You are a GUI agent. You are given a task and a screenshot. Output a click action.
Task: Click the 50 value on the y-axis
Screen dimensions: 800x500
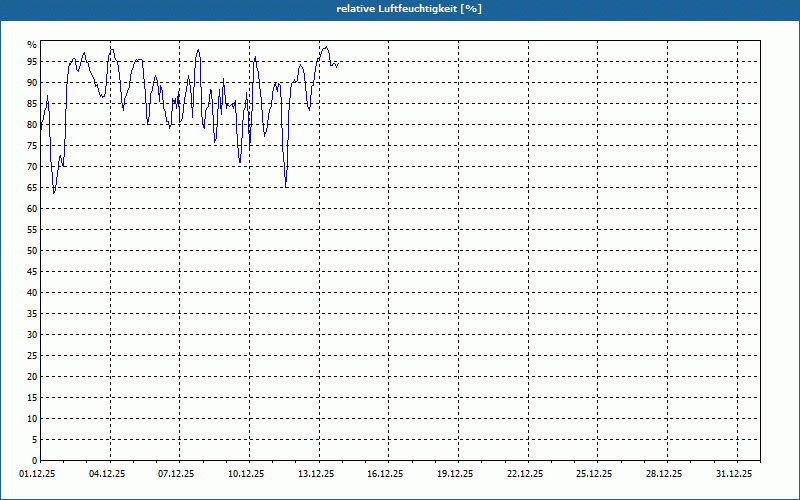[x=32, y=251]
